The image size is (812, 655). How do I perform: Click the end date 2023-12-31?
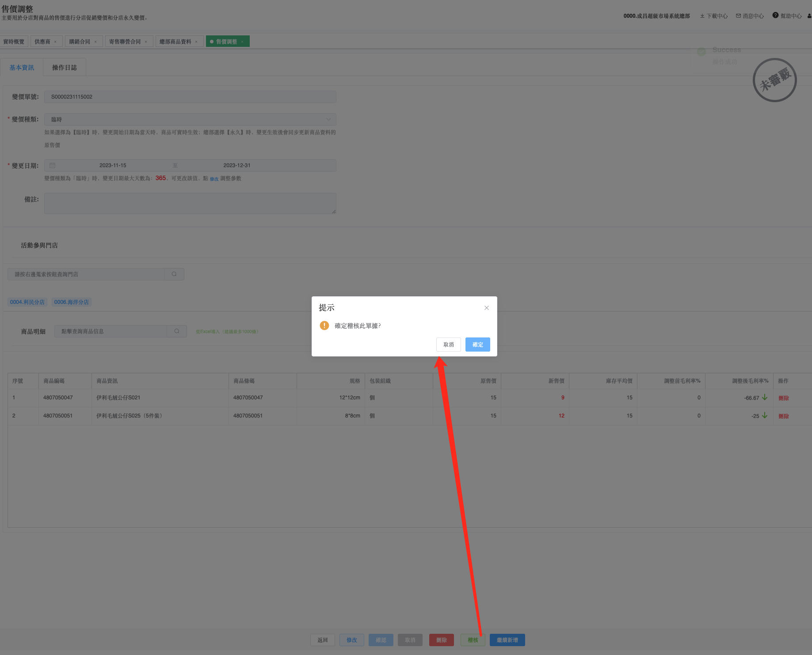pos(237,165)
